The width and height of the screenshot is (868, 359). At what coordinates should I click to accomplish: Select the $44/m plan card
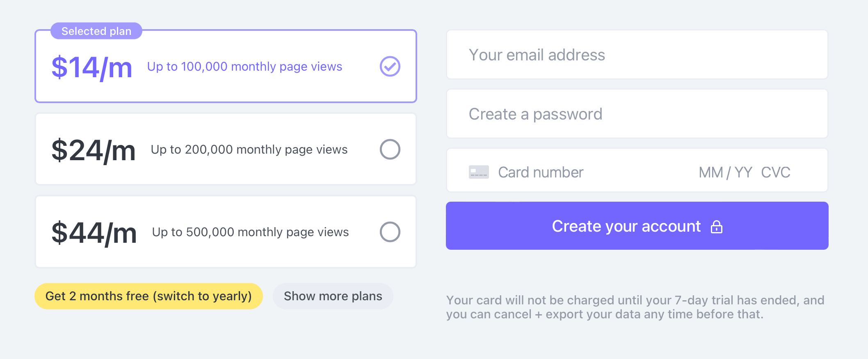[x=226, y=232]
